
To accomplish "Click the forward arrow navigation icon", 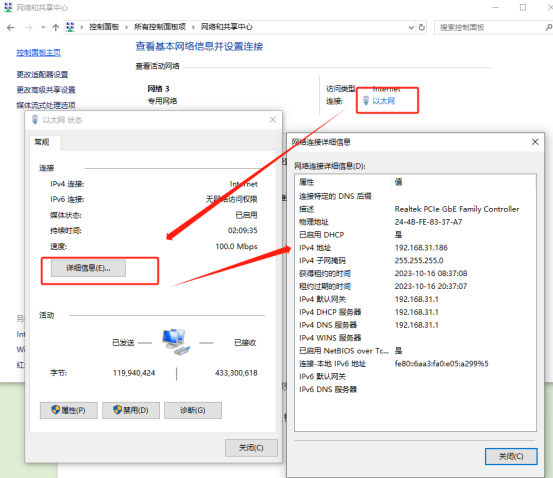I will click(x=28, y=28).
